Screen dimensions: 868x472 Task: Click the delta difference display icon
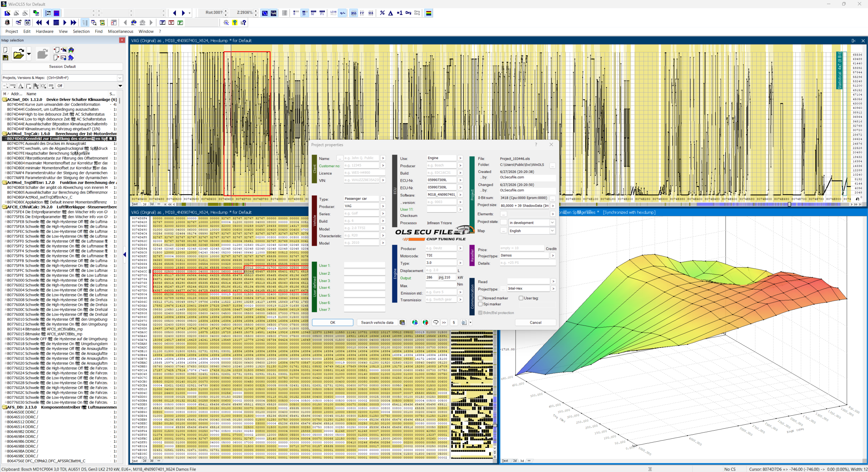[x=391, y=13]
